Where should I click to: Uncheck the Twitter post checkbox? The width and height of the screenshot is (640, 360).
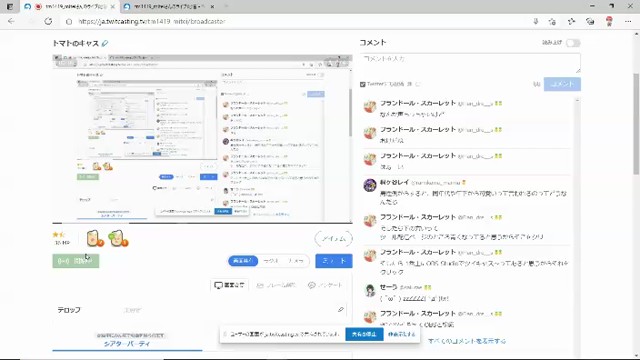point(362,84)
